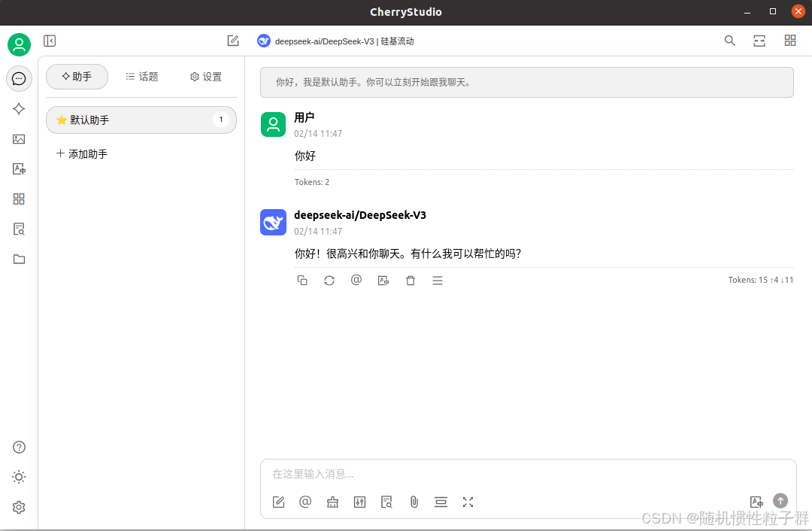The height and width of the screenshot is (531, 812).
Task: Translate the input text icon near send
Action: click(756, 502)
